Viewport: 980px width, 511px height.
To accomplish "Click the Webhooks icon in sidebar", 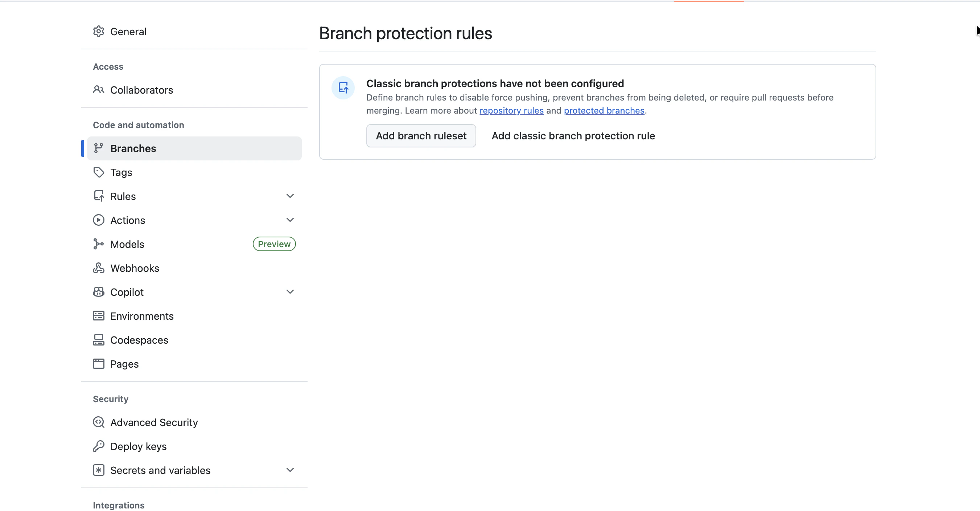I will tap(99, 268).
